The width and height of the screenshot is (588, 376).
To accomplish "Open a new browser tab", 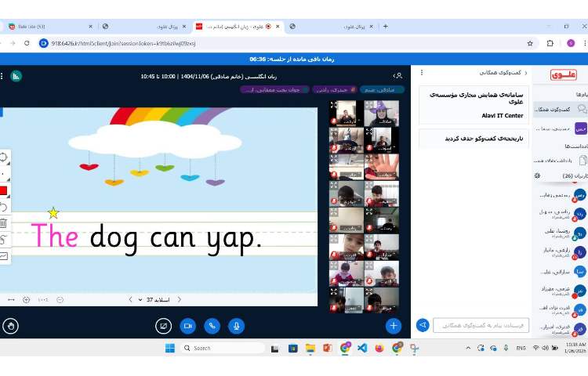I will click(x=385, y=26).
